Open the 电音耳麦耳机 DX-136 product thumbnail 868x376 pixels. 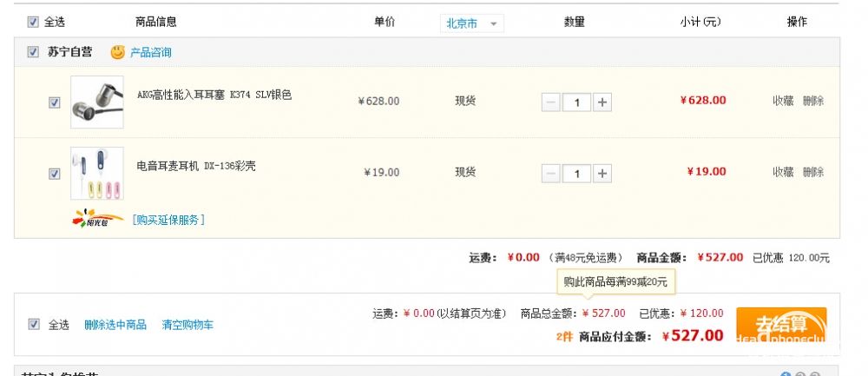point(97,174)
